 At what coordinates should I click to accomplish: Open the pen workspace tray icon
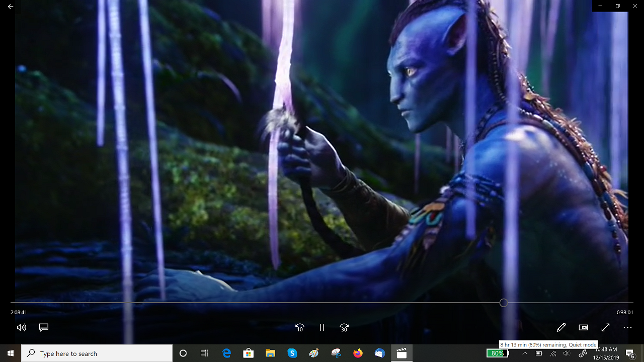(583, 353)
